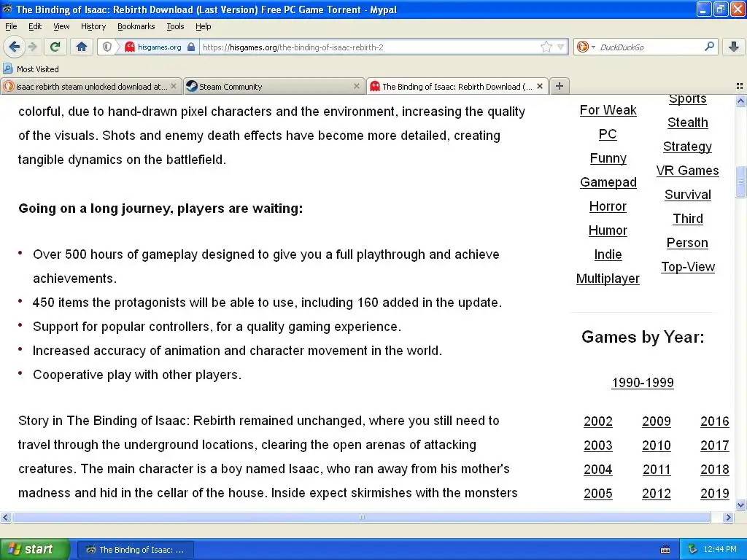Open the Edit menu
Screen dimensions: 747x560
[35, 26]
